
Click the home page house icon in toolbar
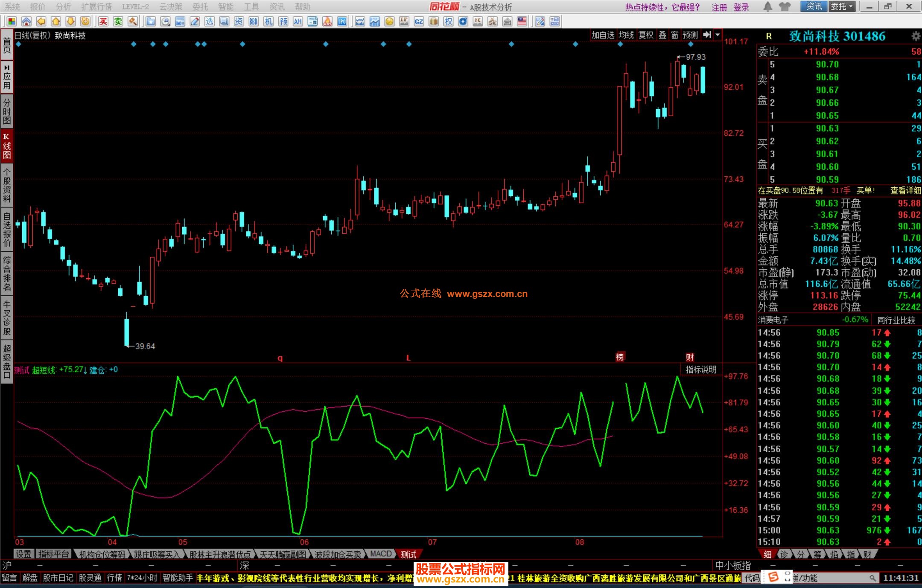coord(26,21)
